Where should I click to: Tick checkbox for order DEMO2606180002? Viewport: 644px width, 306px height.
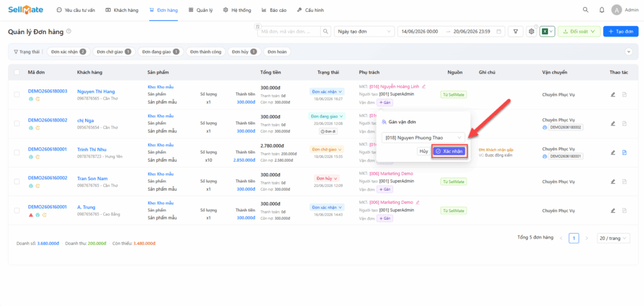pyautogui.click(x=17, y=123)
